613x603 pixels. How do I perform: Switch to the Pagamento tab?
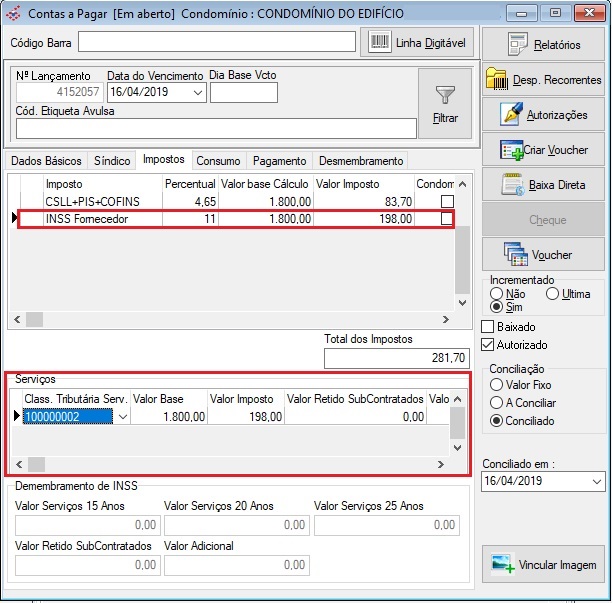tap(279, 161)
